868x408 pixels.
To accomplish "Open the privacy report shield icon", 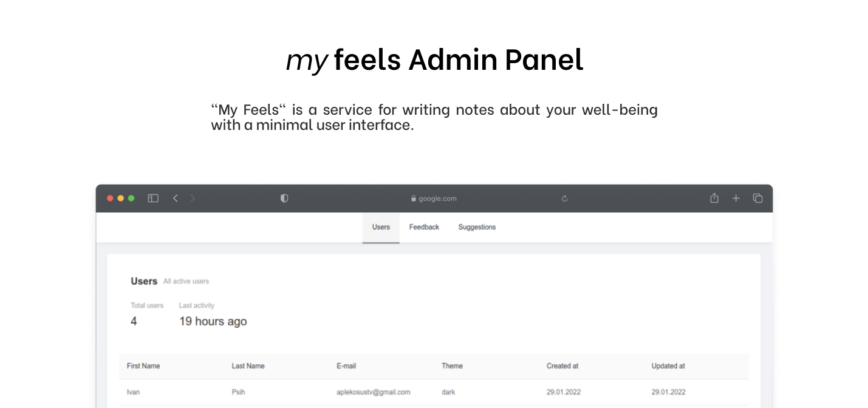I will tap(284, 198).
